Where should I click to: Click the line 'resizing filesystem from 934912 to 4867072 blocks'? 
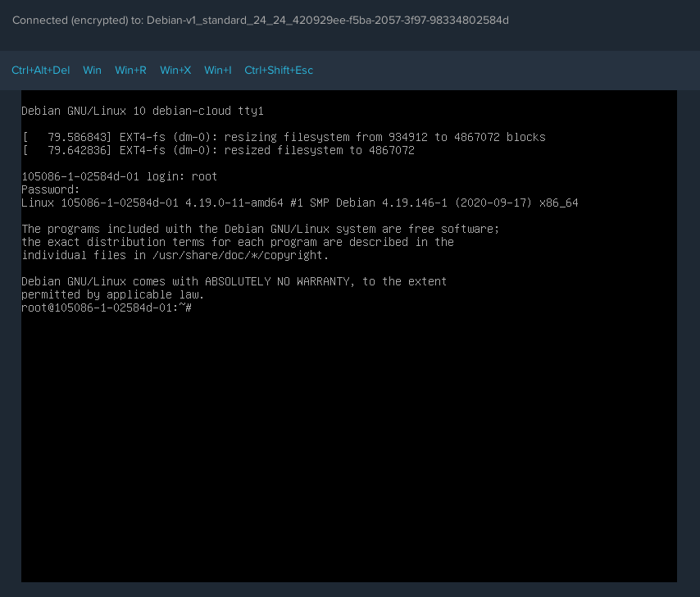click(284, 137)
